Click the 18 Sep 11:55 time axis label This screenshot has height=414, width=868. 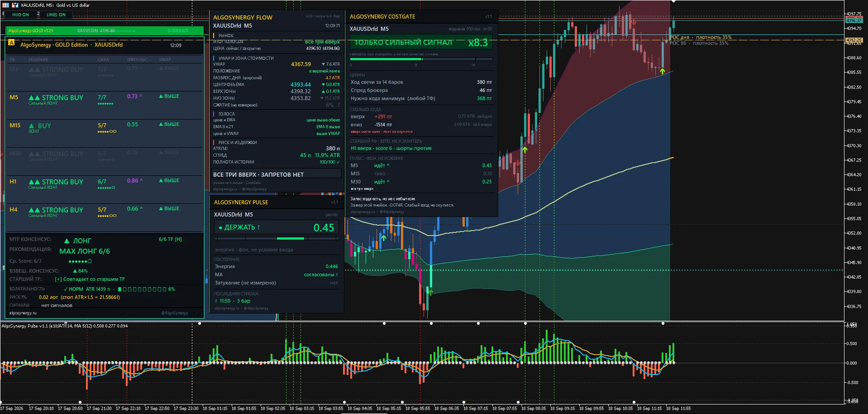pos(678,409)
